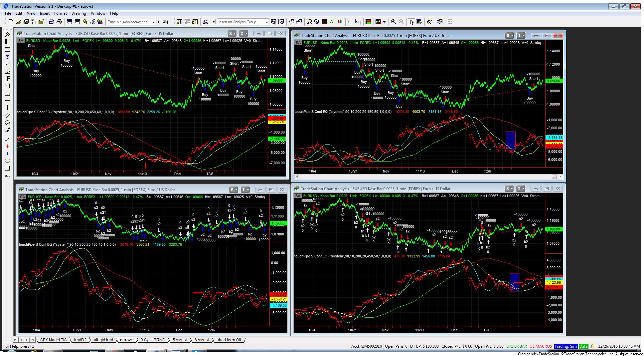Viewport: 644px width, 356px height.
Task: Select the blue up arrow drawing tool
Action: (x=7, y=154)
